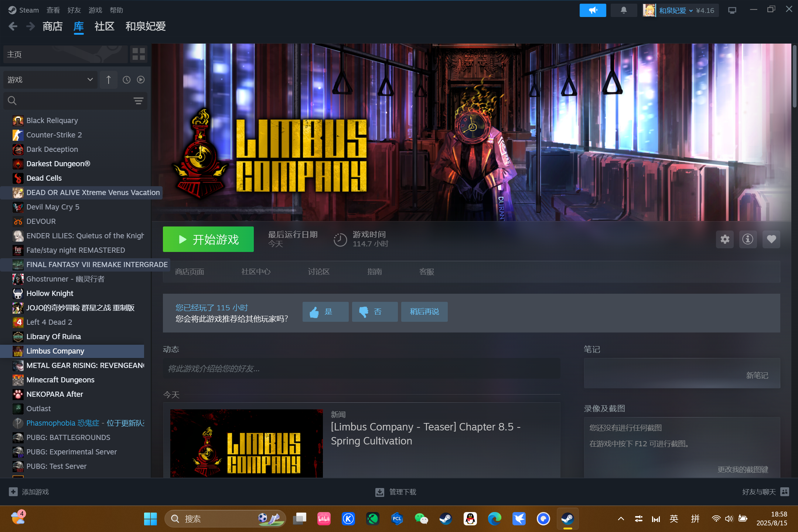Add Limbus Company to favorites heart
The width and height of the screenshot is (798, 532).
click(771, 239)
